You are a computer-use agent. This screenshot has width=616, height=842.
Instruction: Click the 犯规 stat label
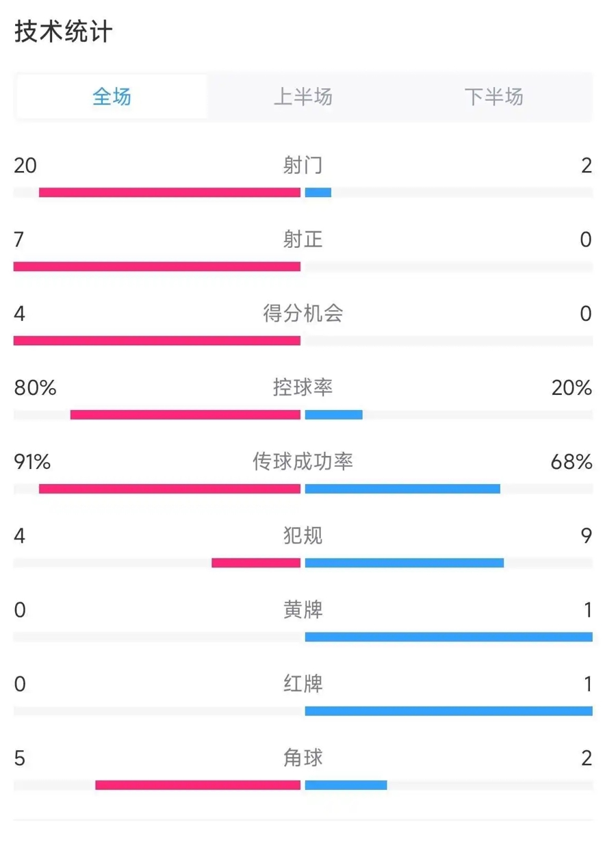(x=303, y=536)
